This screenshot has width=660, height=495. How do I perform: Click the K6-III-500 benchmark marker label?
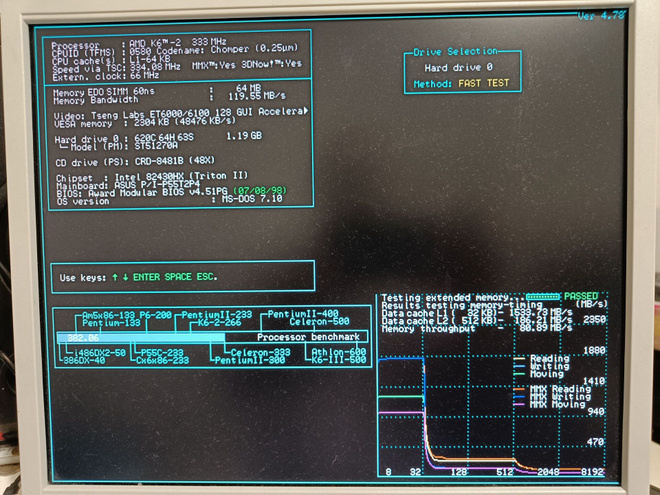[339, 360]
